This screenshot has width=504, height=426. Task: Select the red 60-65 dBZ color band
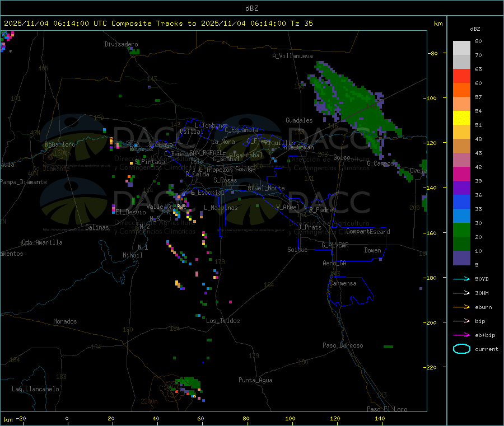[461, 76]
